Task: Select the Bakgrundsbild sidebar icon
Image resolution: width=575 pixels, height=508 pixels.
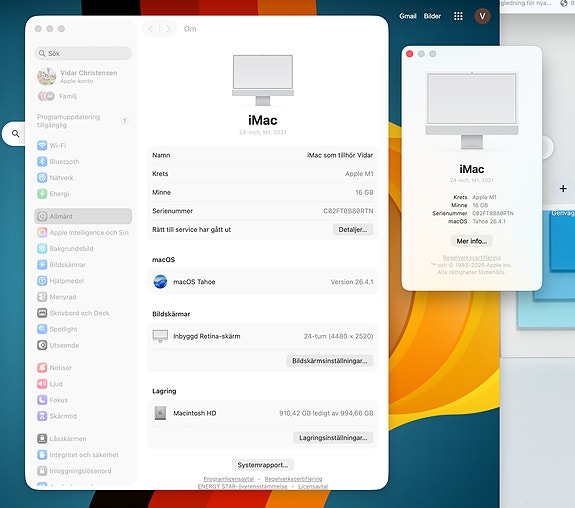Action: point(42,249)
